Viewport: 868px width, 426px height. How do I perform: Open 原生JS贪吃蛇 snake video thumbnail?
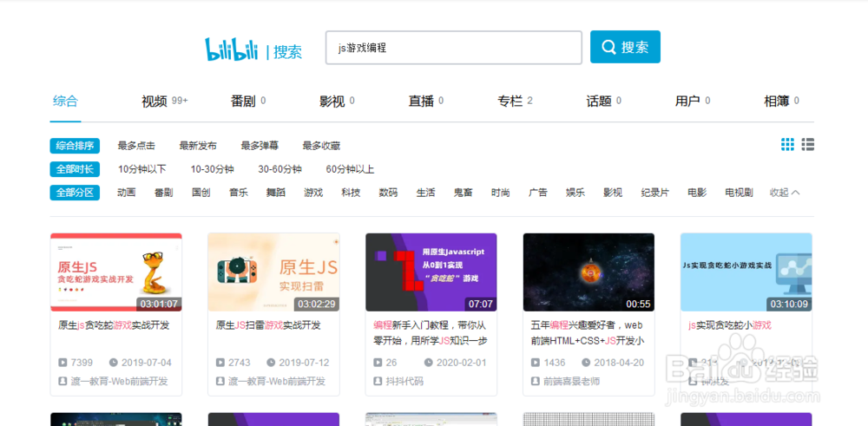pyautogui.click(x=116, y=272)
